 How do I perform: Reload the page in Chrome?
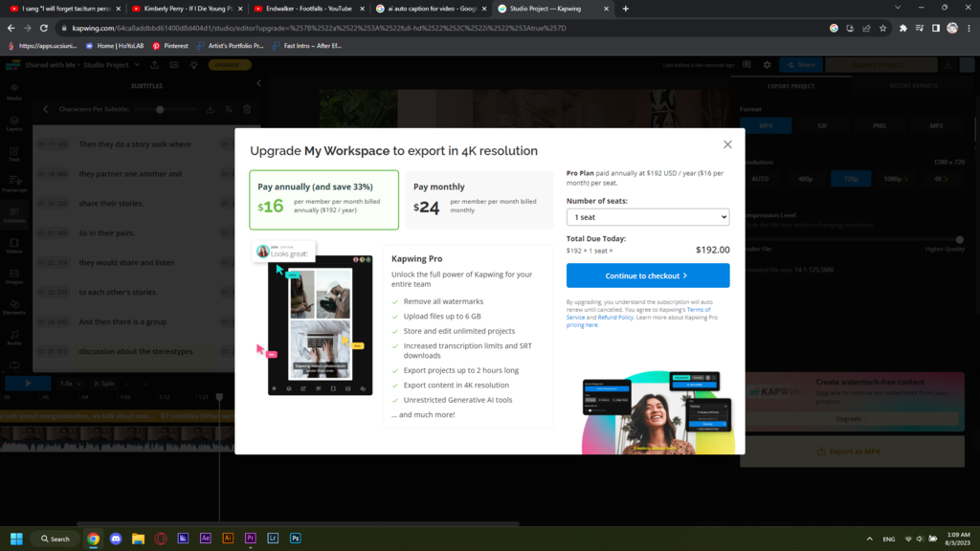(44, 28)
